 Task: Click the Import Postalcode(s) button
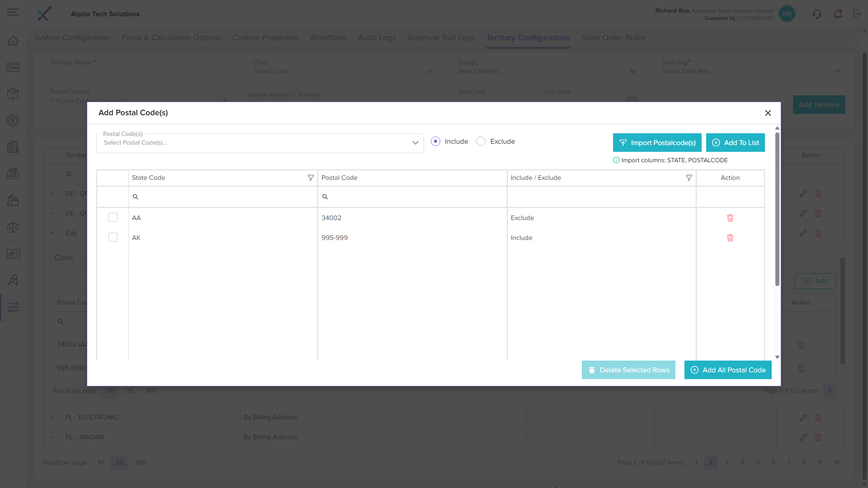(x=657, y=143)
